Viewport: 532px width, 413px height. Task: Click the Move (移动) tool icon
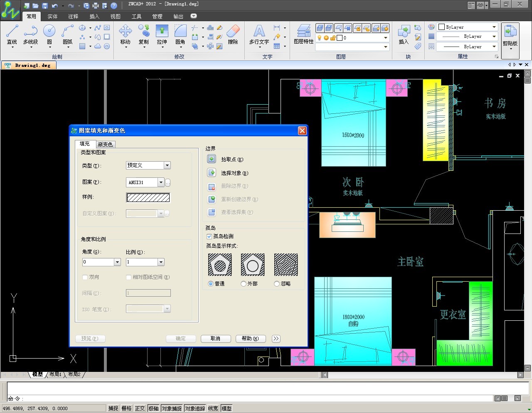[x=125, y=32]
